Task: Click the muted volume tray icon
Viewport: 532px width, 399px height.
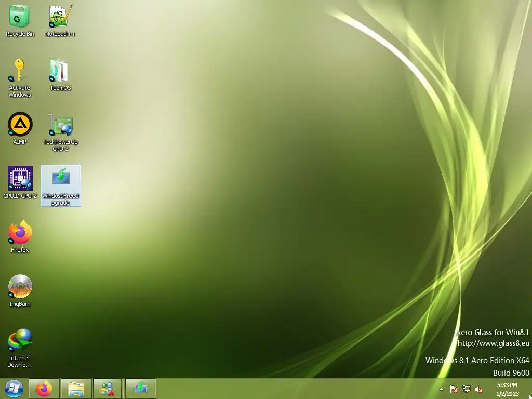Action: tap(479, 389)
